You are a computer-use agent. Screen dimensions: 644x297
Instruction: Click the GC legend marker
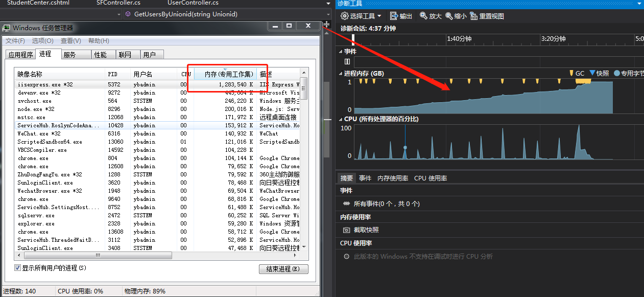coord(571,74)
